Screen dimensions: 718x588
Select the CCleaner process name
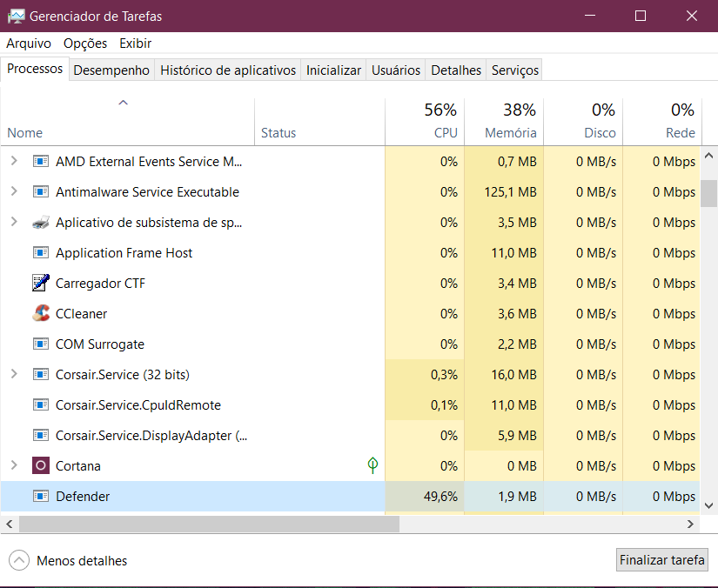click(x=82, y=314)
